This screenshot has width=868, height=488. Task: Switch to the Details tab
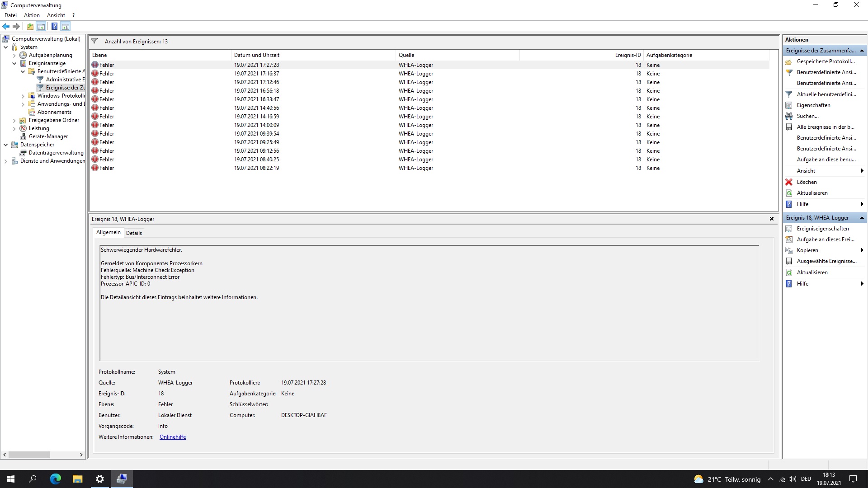pyautogui.click(x=134, y=233)
